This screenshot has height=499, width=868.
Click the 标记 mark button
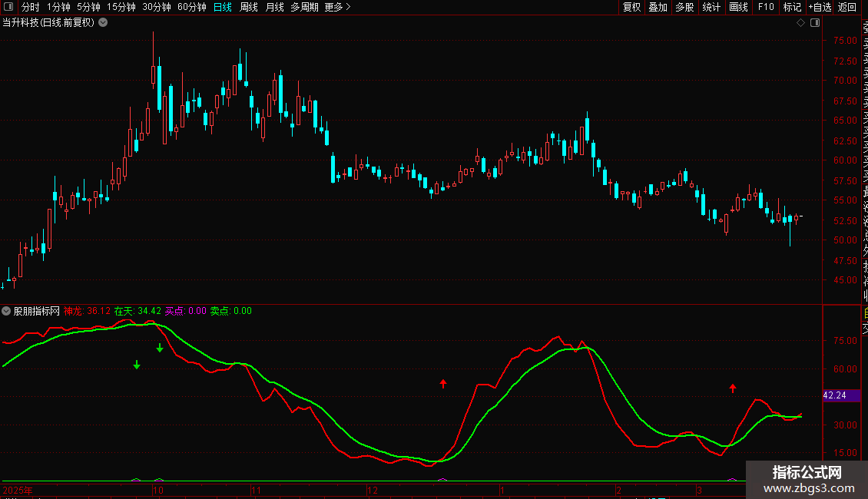pyautogui.click(x=792, y=7)
